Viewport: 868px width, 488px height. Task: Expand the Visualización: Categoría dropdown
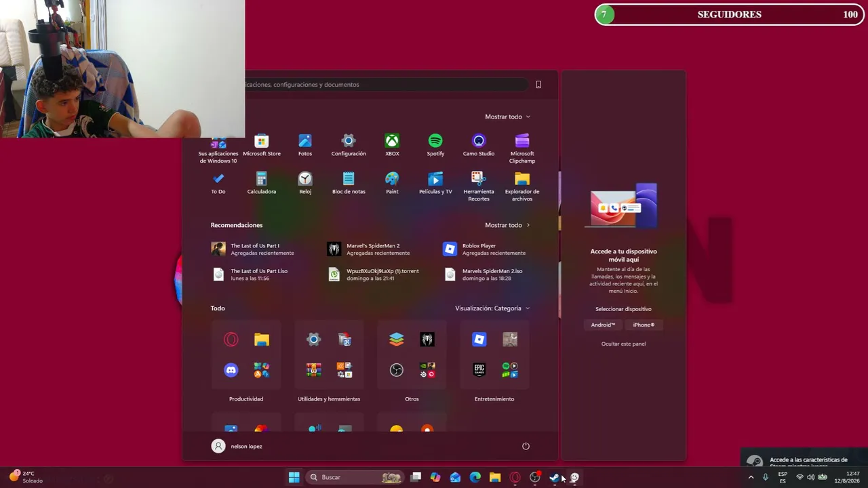coord(492,308)
